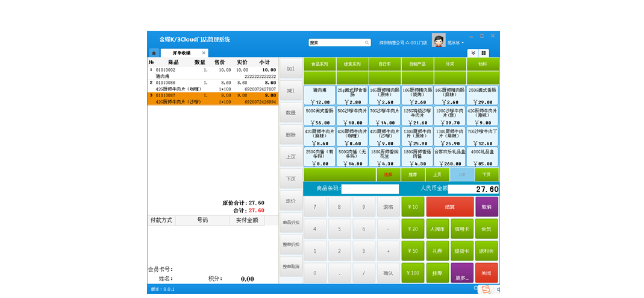Viewport: 644px width, 298px height.
Task: Expand more payment options with 更多...
Action: tap(462, 273)
